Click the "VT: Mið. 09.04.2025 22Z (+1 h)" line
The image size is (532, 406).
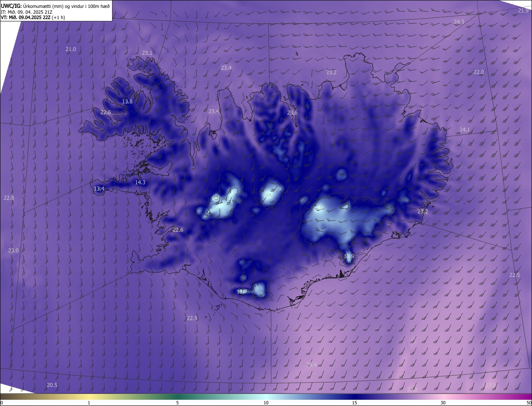pyautogui.click(x=33, y=17)
